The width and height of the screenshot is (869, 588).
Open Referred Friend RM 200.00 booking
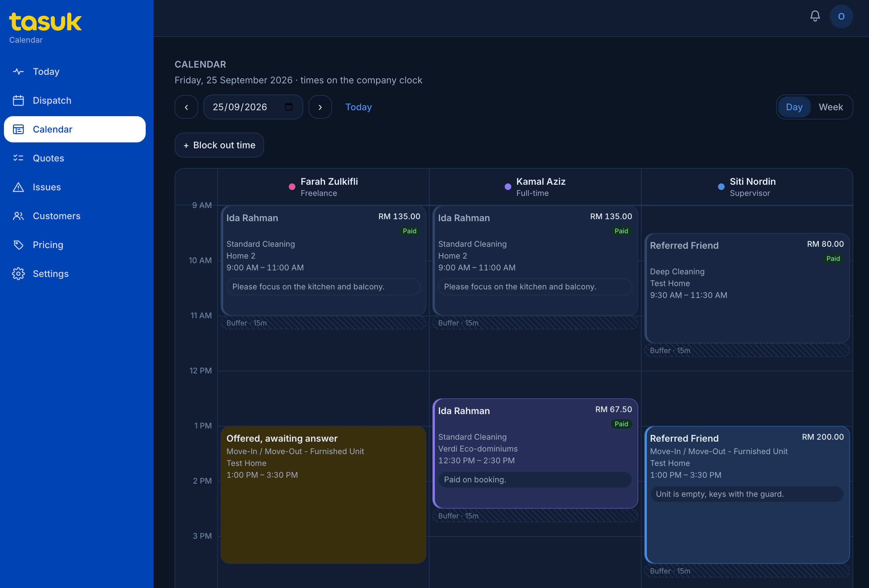747,494
